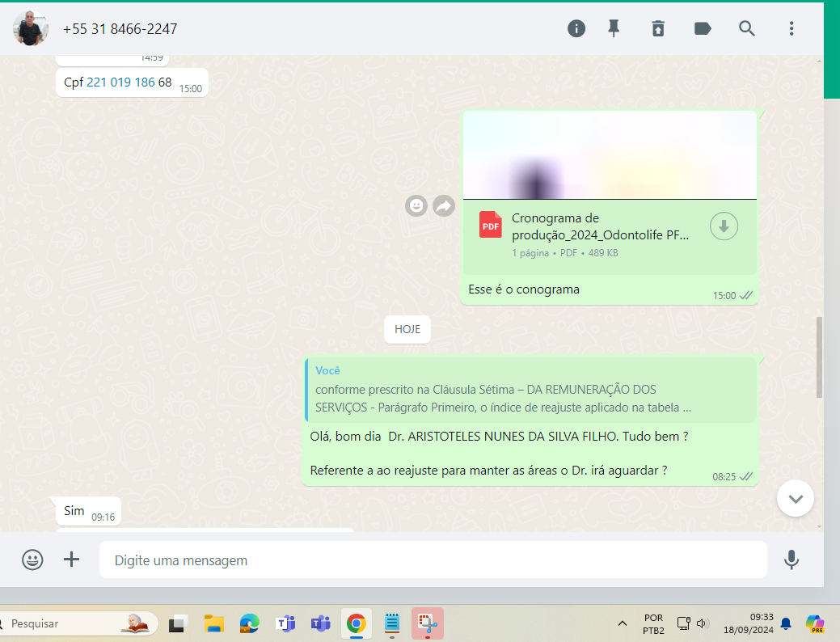
Task: Expand hidden system tray icons
Action: [x=622, y=623]
